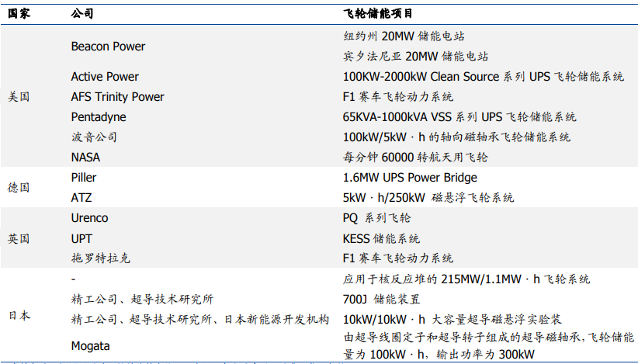Viewport: 638px width, 364px height.
Task: Select the NASA row entry
Action: (85, 158)
